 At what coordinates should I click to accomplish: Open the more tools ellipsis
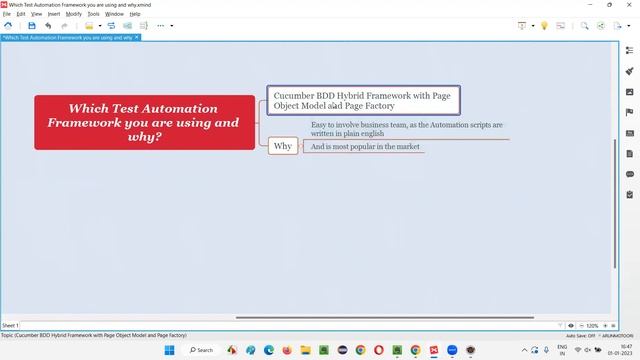[x=160, y=26]
